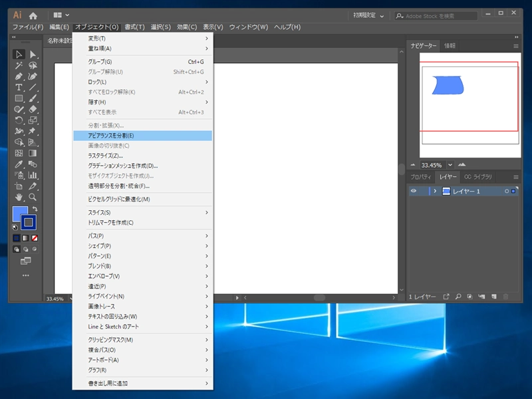Open the Navigator panel options menu
Screen dimensions: 532x399
click(x=516, y=46)
